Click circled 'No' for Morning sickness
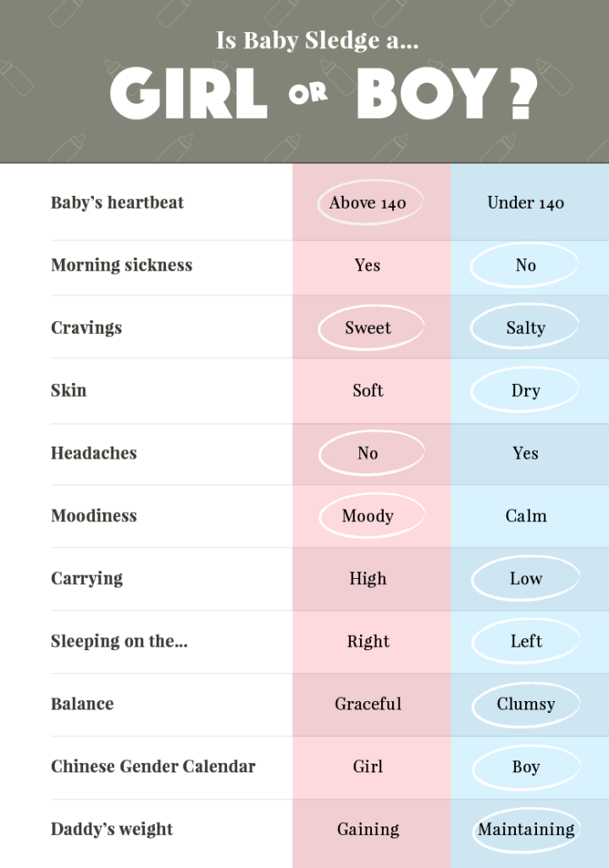609x868 pixels. (x=524, y=265)
